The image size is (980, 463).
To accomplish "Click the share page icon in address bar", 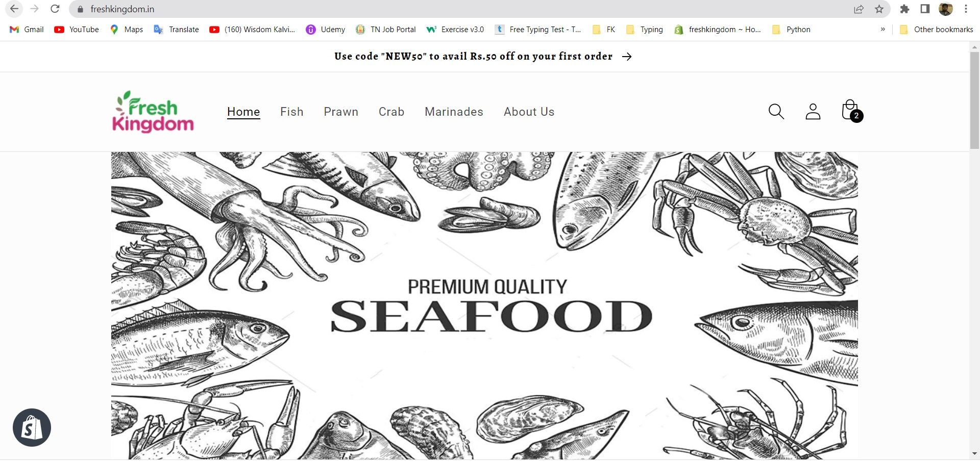I will click(859, 9).
